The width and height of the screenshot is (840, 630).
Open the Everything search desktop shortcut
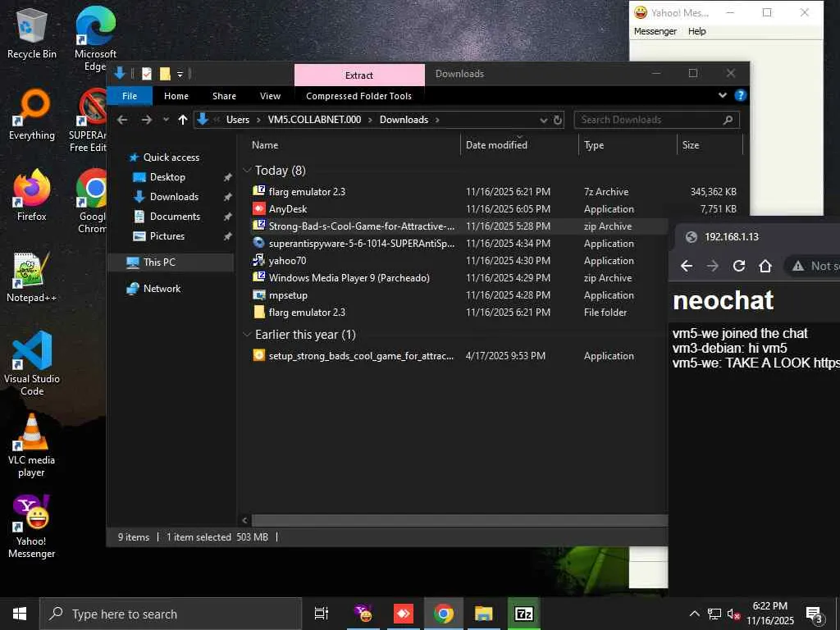[32, 114]
